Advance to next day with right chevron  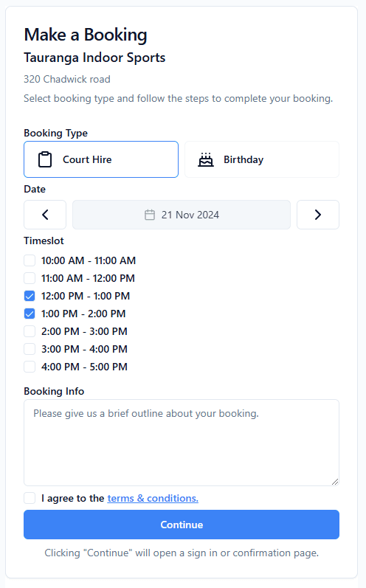[318, 215]
